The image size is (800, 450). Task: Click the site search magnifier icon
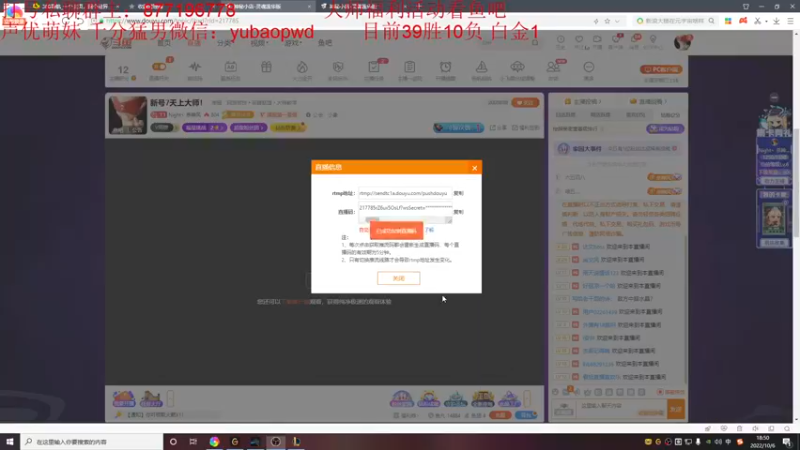click(x=535, y=43)
